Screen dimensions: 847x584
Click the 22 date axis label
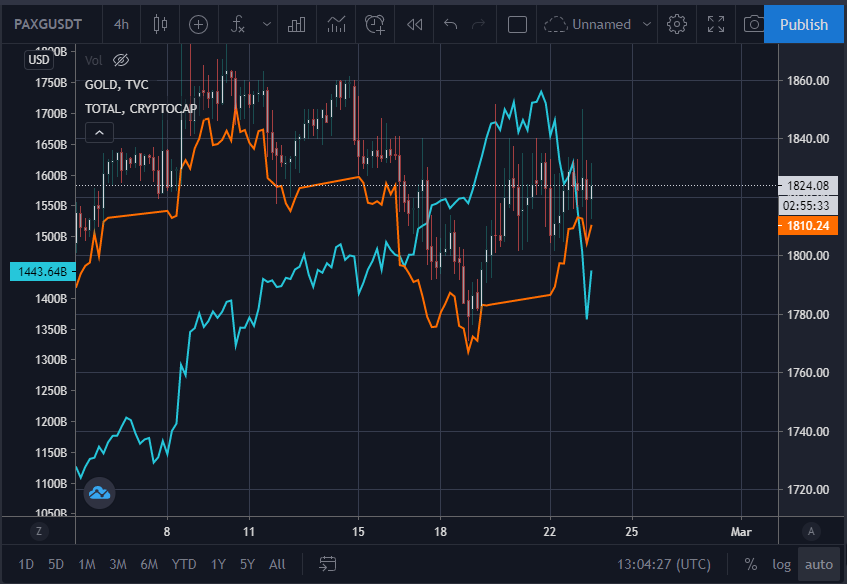point(549,532)
